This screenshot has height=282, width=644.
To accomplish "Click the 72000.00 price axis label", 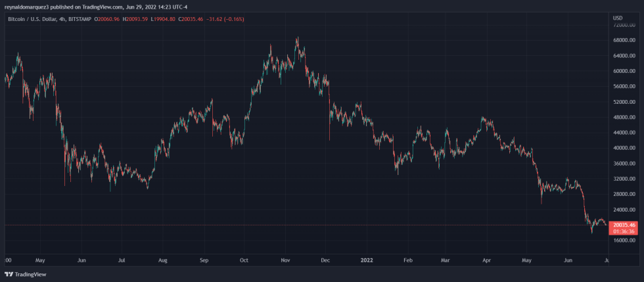I will (x=623, y=25).
